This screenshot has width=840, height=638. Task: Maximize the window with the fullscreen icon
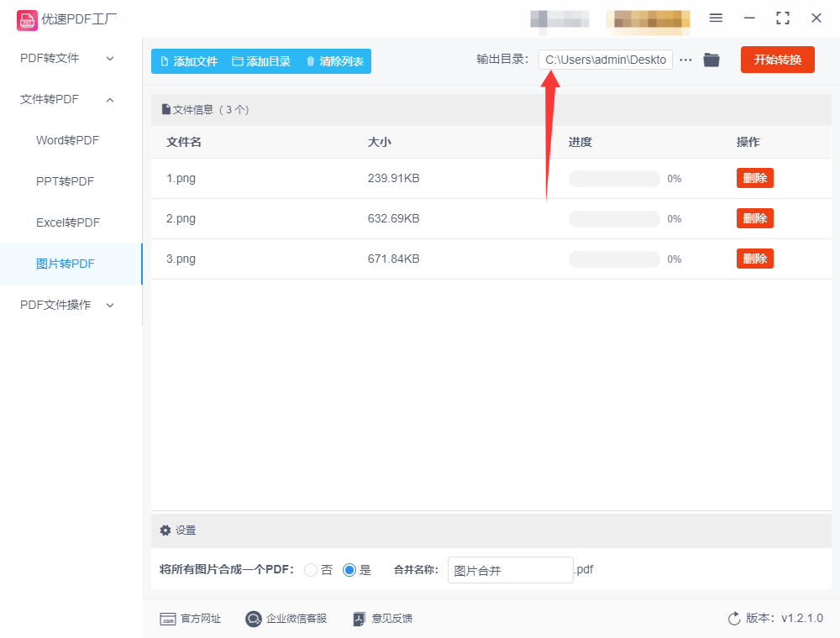coord(783,18)
